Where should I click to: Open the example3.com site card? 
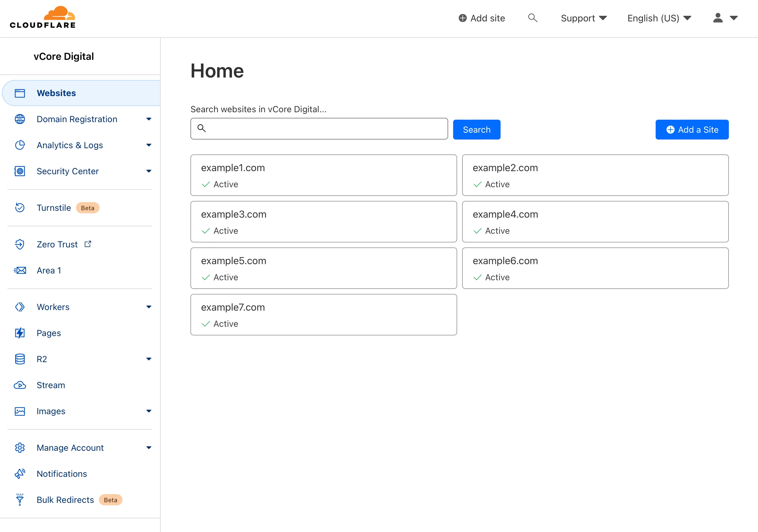[323, 221]
